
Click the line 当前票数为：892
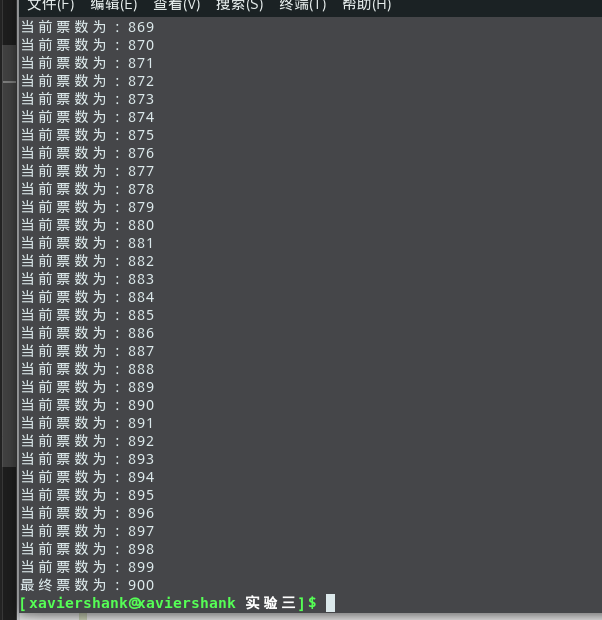(87, 441)
